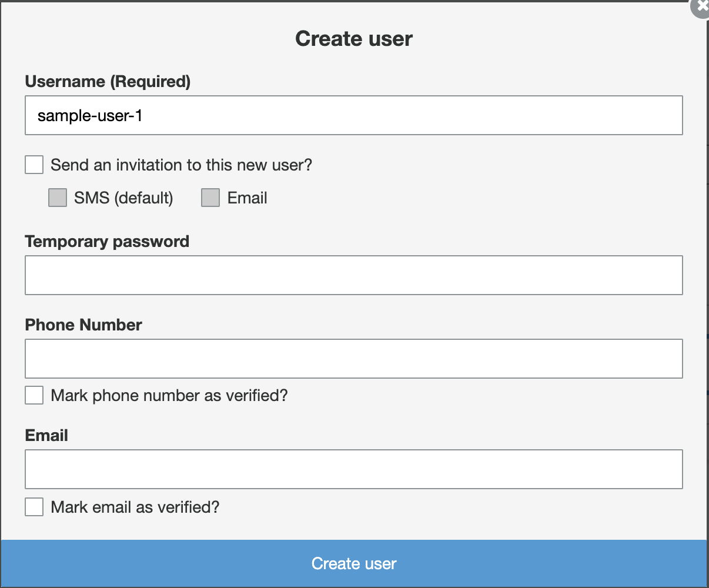Click the Phone Number input field
This screenshot has height=588, width=709.
353,359
